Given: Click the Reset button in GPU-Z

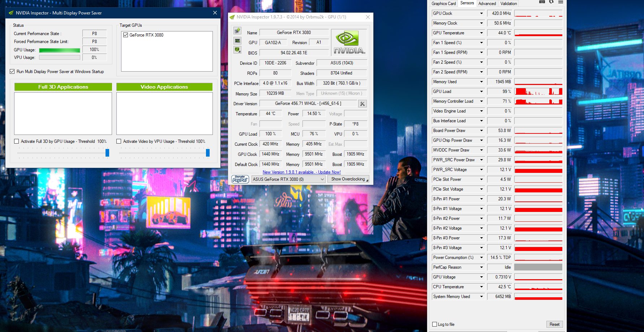Looking at the screenshot, I should point(554,324).
